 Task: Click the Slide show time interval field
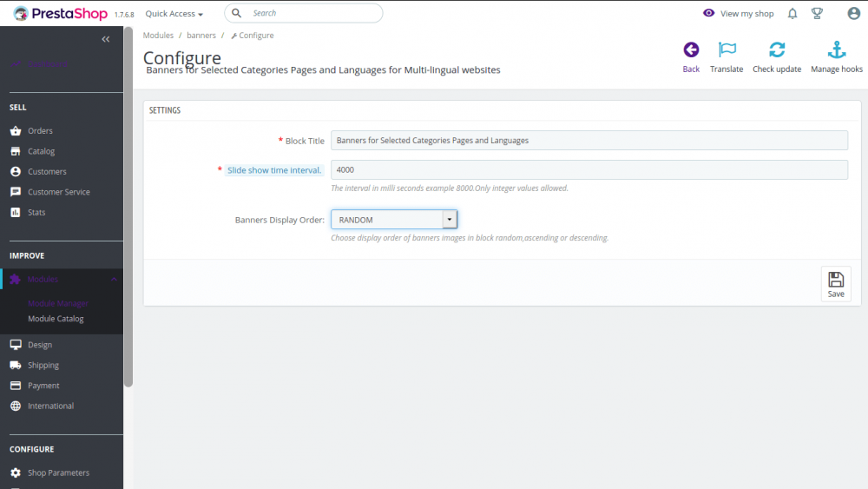click(x=589, y=170)
